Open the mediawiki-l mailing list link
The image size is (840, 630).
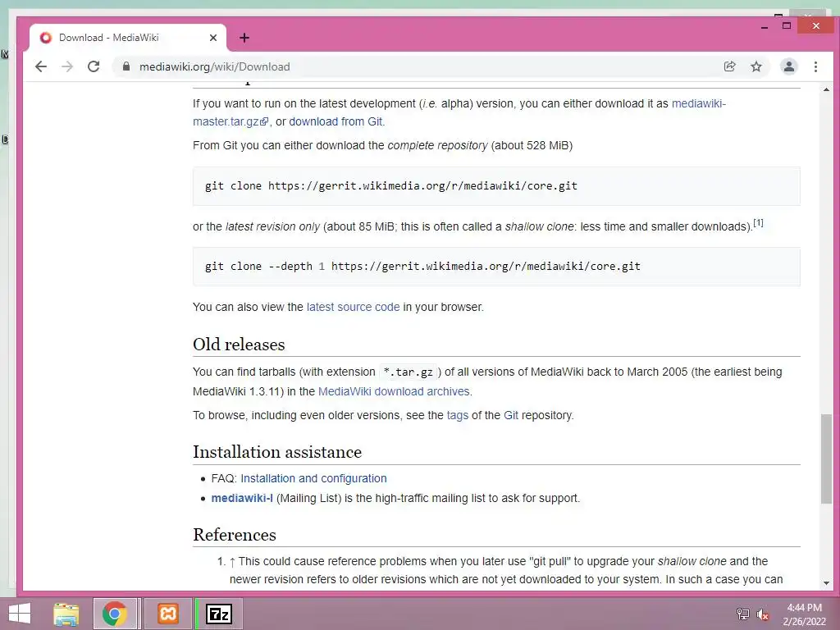(x=242, y=498)
